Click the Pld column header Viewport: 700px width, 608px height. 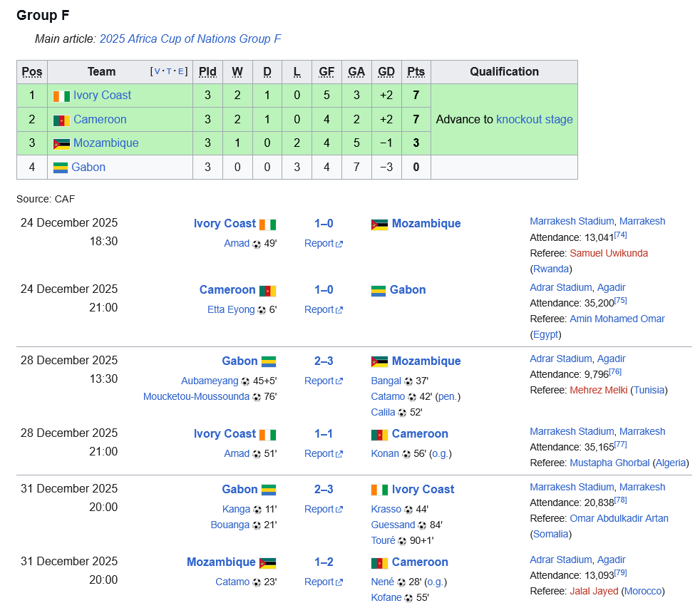pos(207,71)
